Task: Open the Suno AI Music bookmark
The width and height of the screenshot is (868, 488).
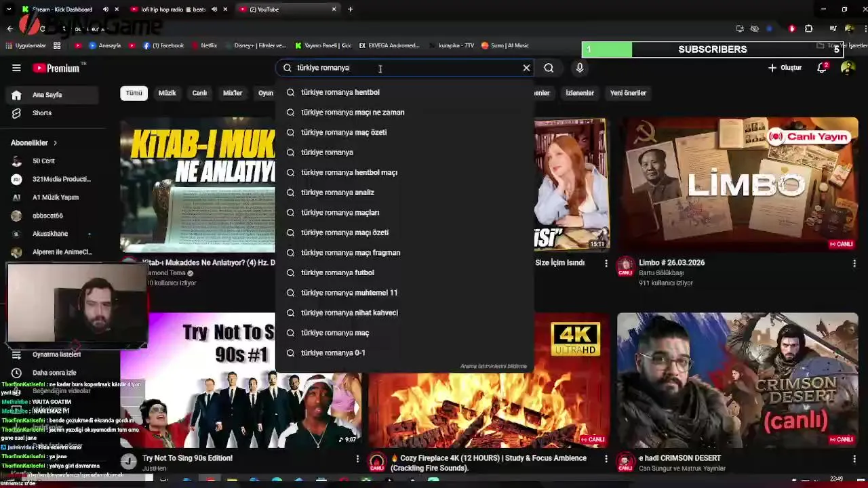Action: (505, 45)
